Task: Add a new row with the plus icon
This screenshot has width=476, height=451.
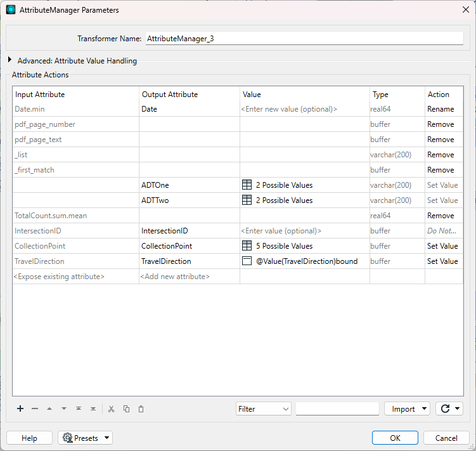Action: tap(20, 409)
